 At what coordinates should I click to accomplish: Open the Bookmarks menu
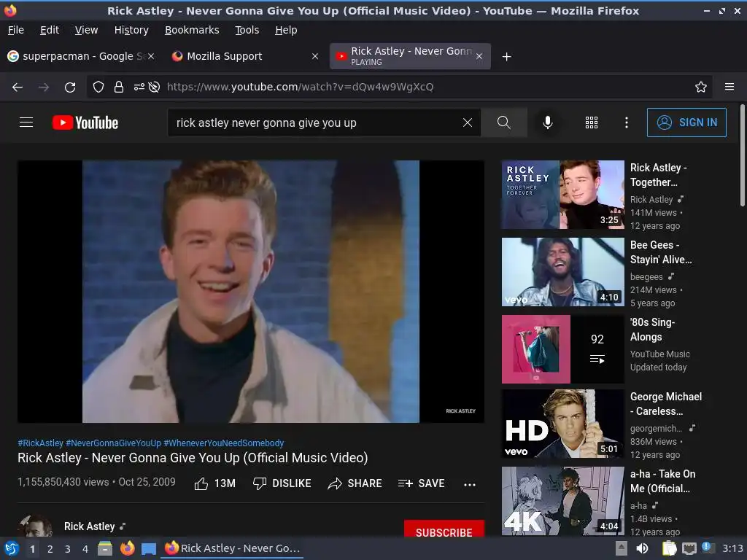click(192, 30)
